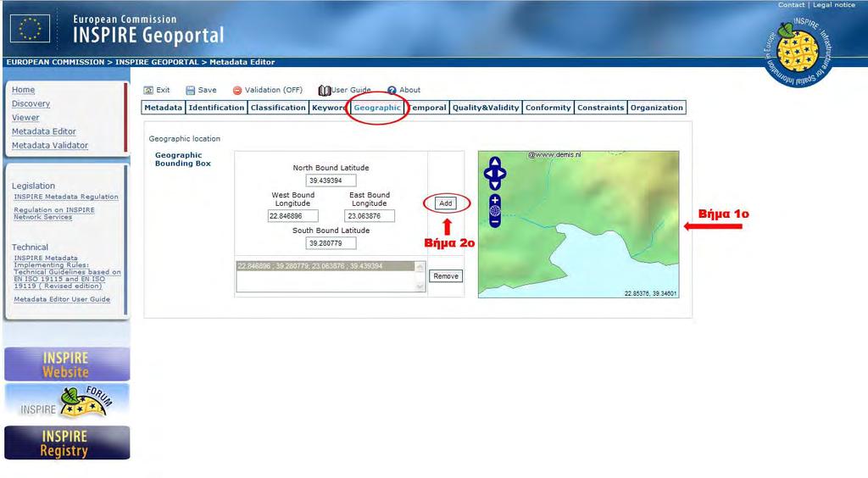Screen dimensions: 868x478
Task: Open the Conformity tab
Action: point(548,108)
